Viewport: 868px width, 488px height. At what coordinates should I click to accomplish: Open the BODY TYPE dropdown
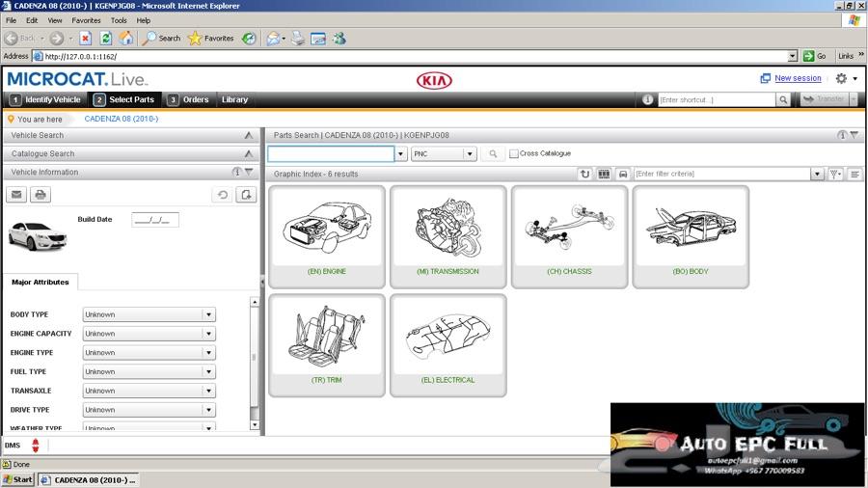(208, 314)
